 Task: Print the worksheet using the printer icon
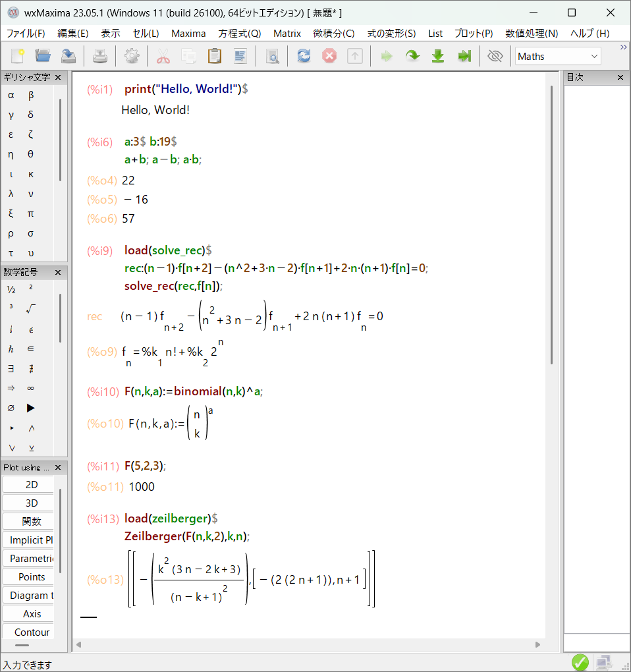(100, 56)
